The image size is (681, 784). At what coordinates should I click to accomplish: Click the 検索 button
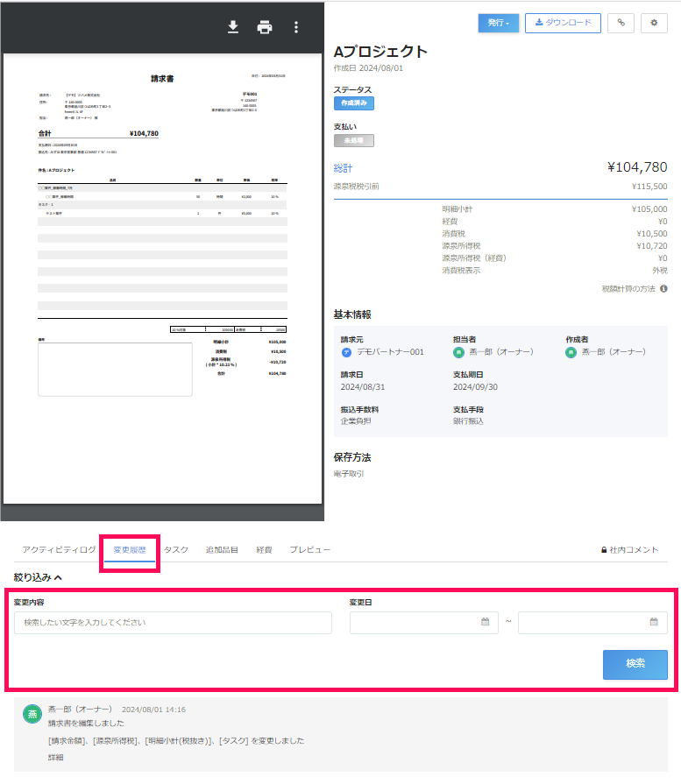coord(635,664)
